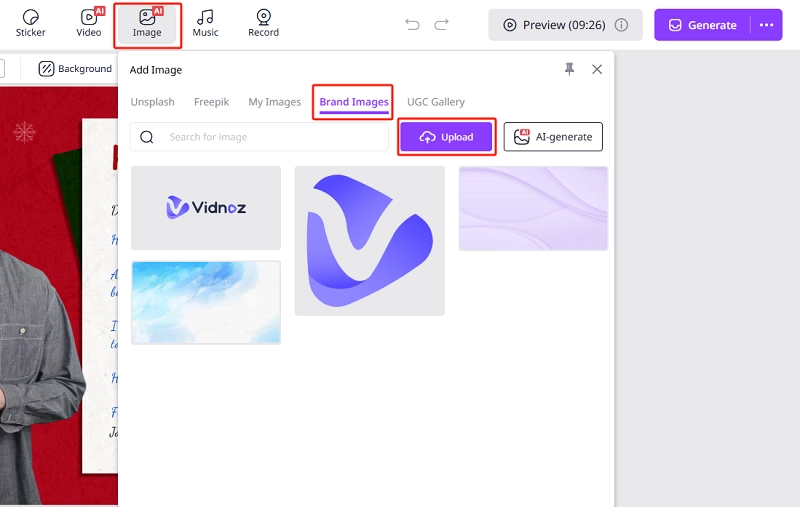Close the Add Image panel
The width and height of the screenshot is (800, 507).
[x=597, y=69]
